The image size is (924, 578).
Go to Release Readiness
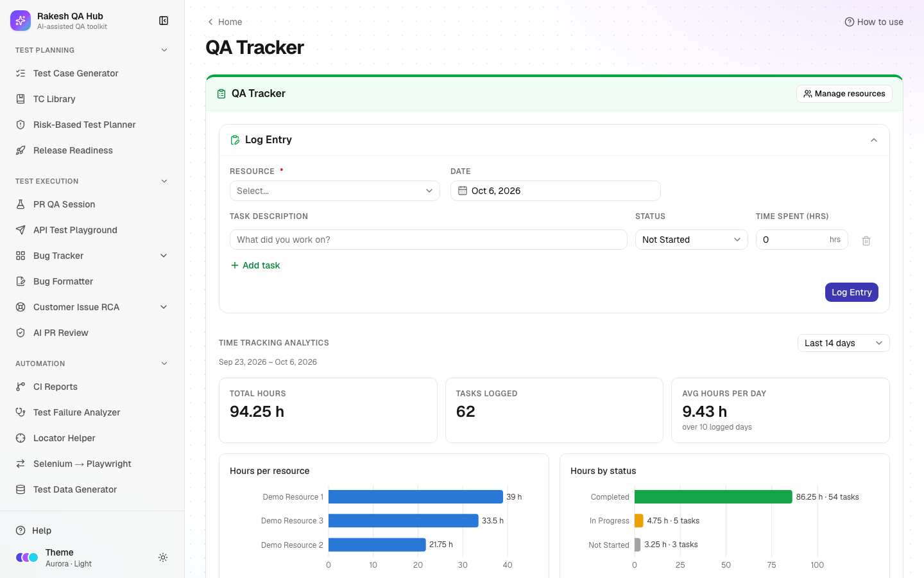pos(92,150)
